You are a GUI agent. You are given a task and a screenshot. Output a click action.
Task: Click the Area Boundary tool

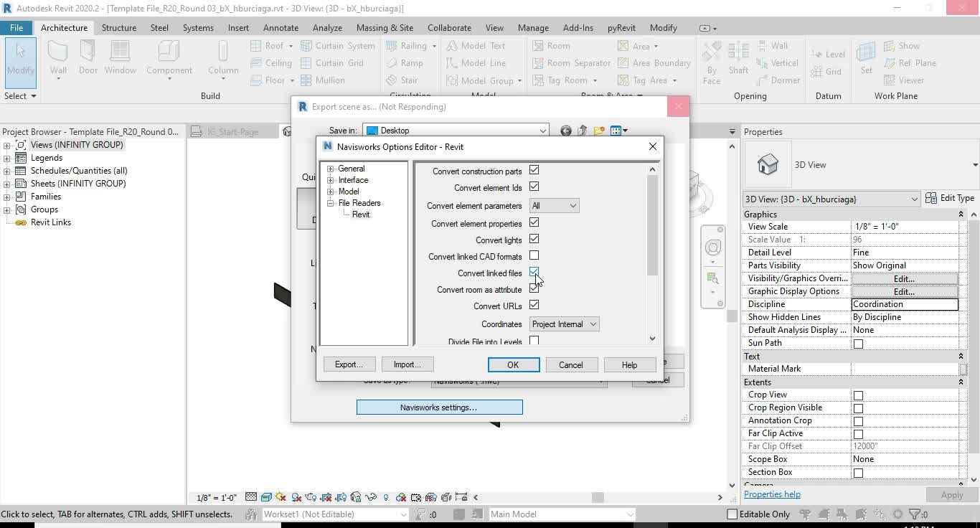[654, 63]
